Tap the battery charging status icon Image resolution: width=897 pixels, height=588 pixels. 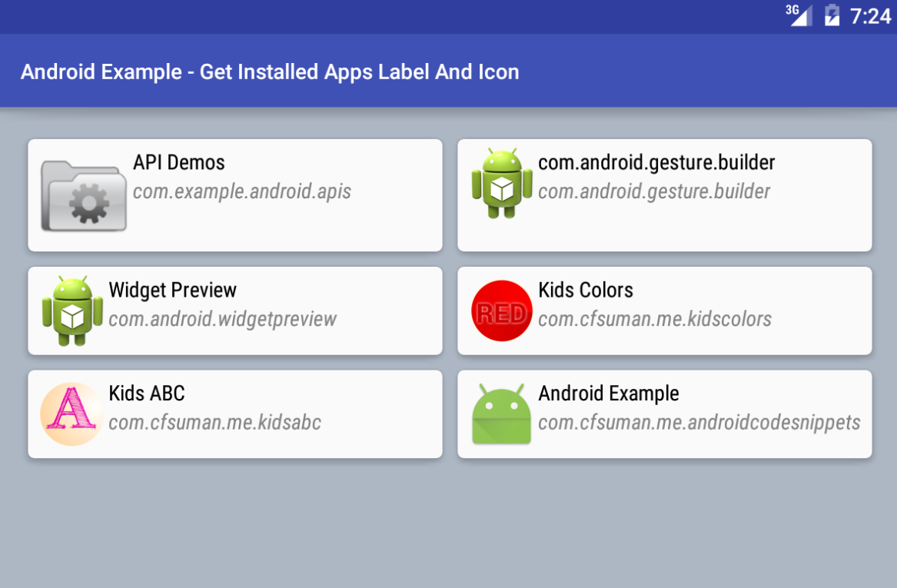(832, 15)
